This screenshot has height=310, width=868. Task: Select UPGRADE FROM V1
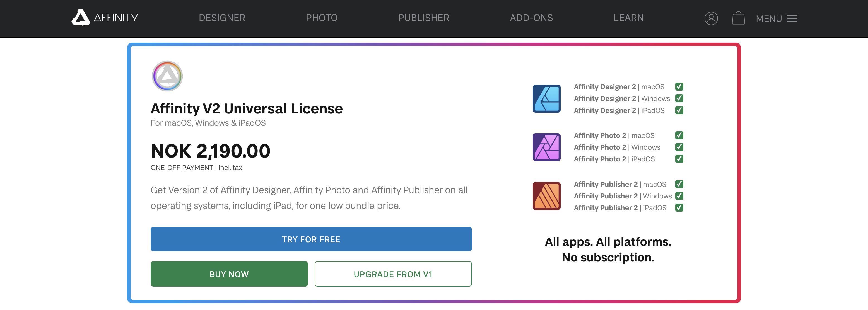[393, 274]
